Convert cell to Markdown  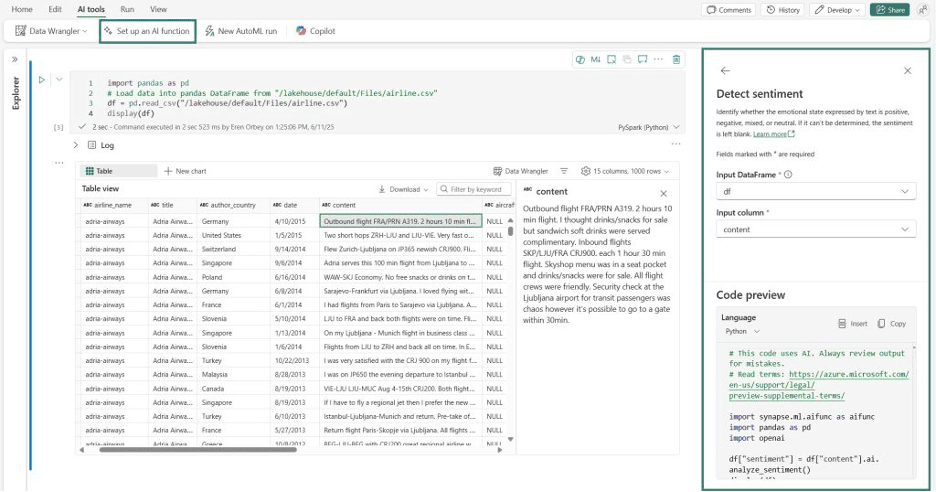(595, 59)
